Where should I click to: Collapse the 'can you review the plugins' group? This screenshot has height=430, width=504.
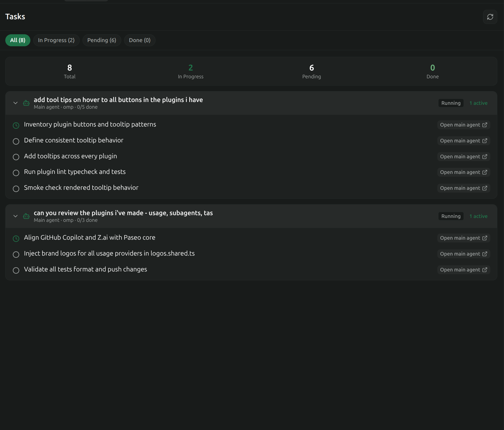16,216
